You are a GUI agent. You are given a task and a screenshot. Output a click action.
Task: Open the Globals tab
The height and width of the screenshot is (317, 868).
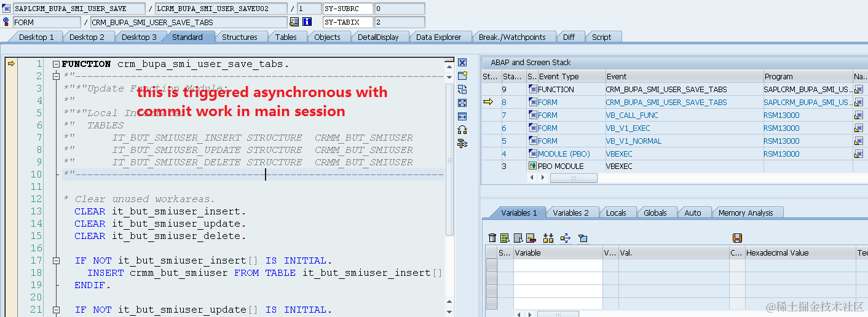pos(655,213)
